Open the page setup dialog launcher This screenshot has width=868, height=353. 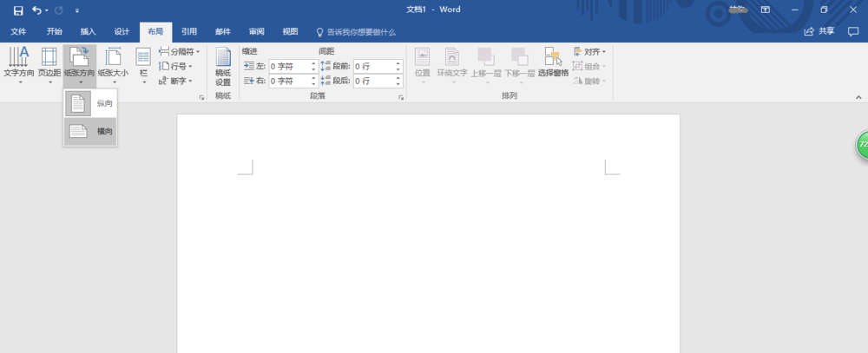click(x=201, y=97)
